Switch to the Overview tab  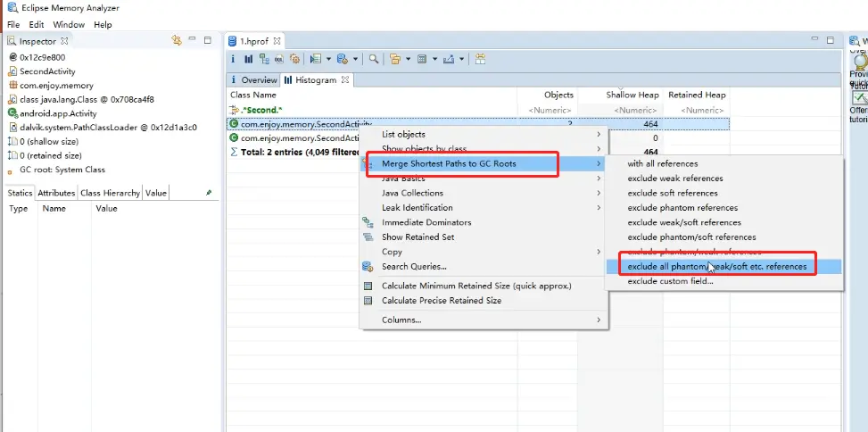pos(253,79)
